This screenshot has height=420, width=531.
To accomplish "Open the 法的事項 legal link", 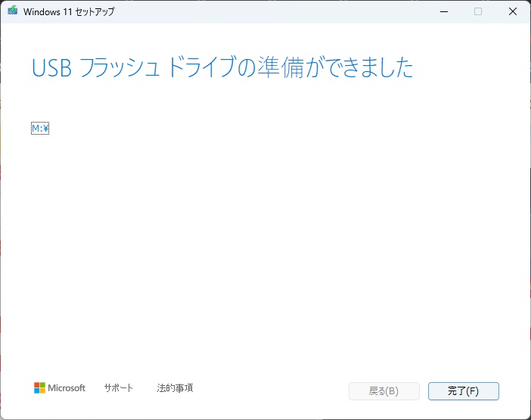I will [x=175, y=387].
